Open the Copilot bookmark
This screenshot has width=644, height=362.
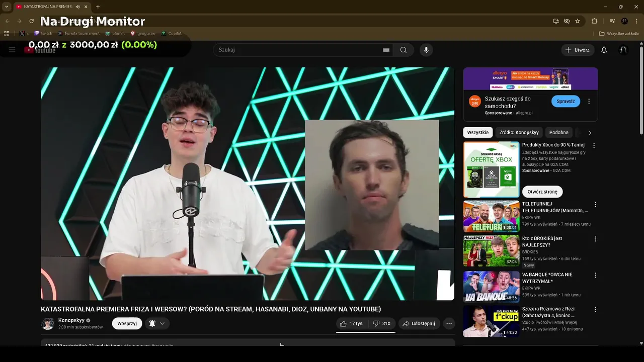[x=172, y=34]
